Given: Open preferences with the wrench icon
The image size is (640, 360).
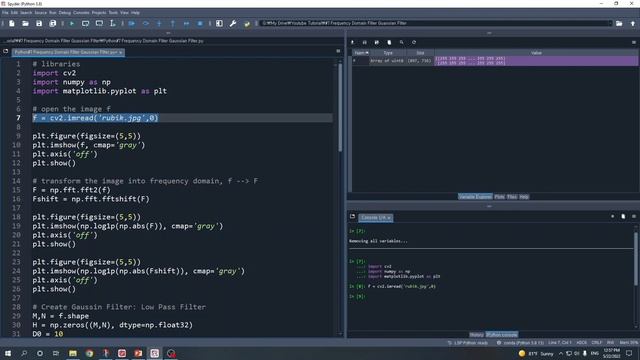Looking at the screenshot, I should (x=233, y=24).
